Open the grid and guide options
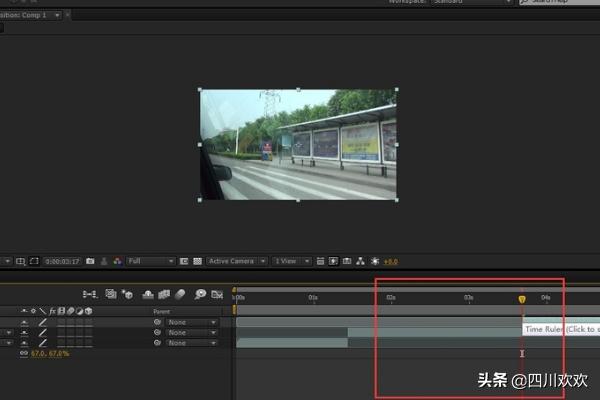The width and height of the screenshot is (600, 400). 21,261
